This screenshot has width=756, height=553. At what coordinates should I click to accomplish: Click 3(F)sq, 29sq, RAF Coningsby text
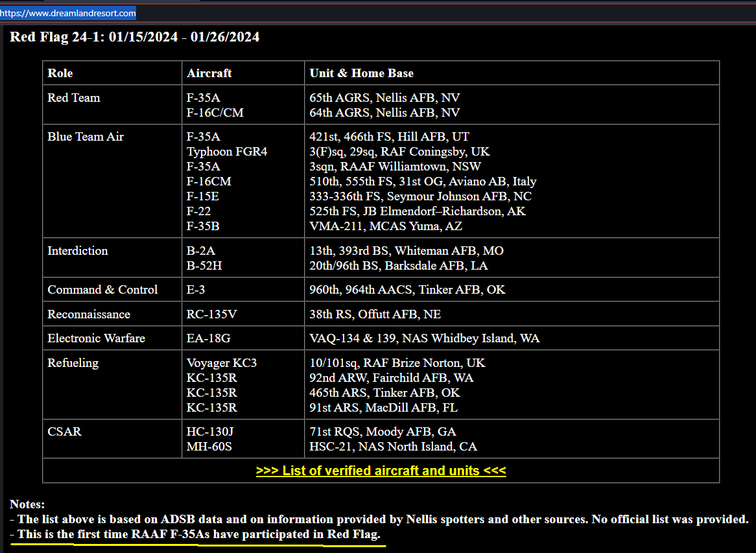tap(399, 152)
